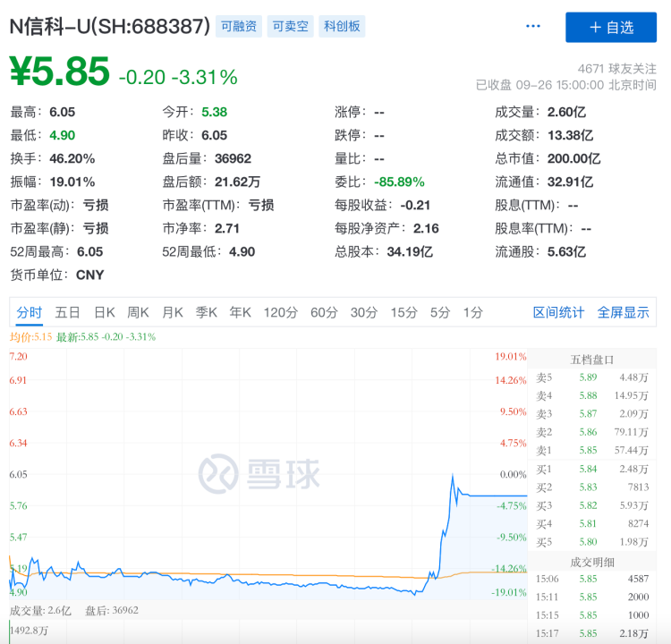This screenshot has width=671, height=644.
Task: Select the 买5 order row at 5.80
Action: [592, 542]
